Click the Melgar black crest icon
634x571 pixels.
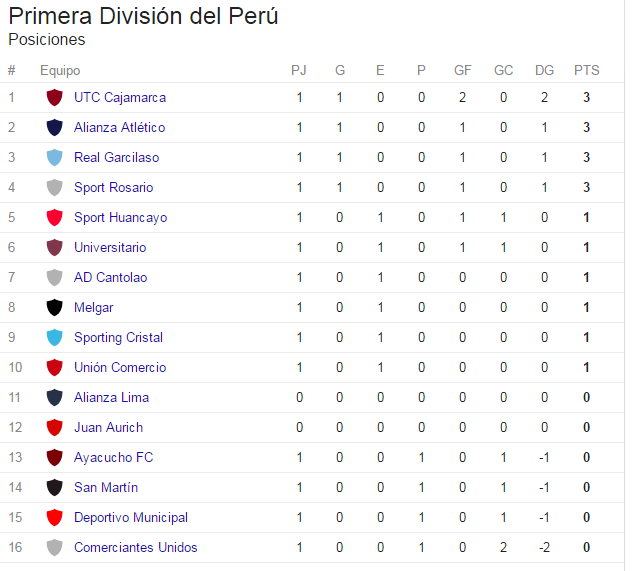(55, 308)
